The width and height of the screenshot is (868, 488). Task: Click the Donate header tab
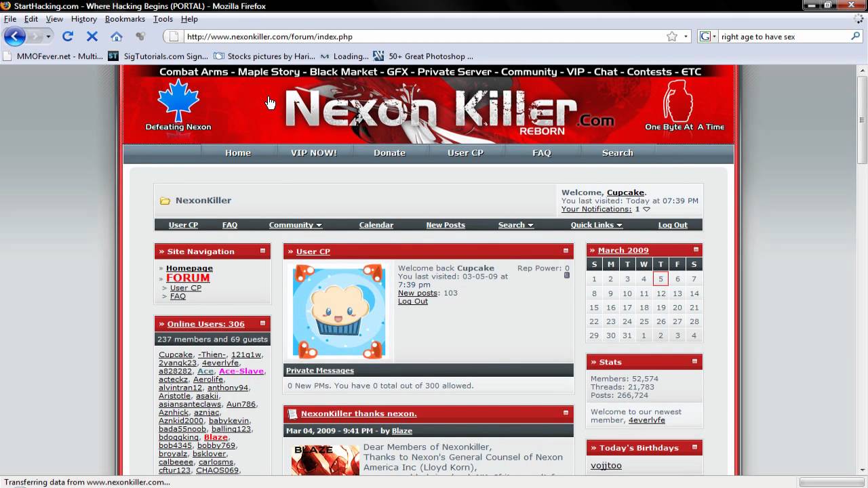(x=389, y=152)
